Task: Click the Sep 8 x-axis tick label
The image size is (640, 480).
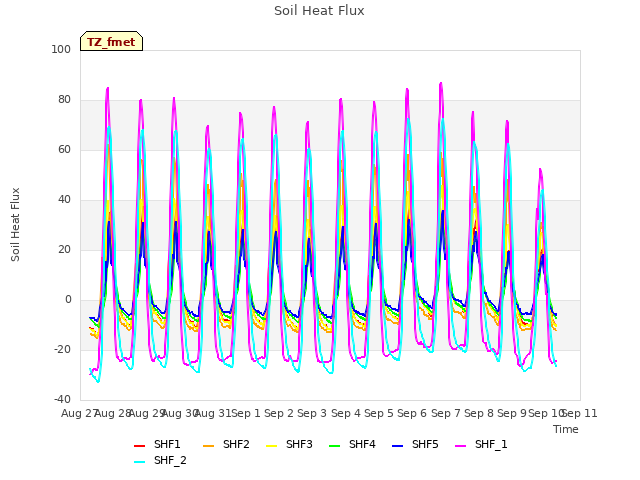Action: point(479,413)
